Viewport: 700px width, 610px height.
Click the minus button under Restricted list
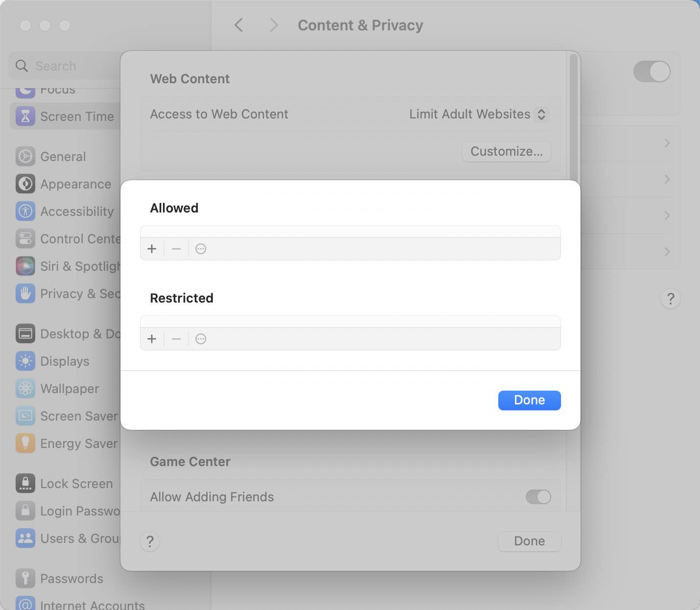(x=176, y=339)
